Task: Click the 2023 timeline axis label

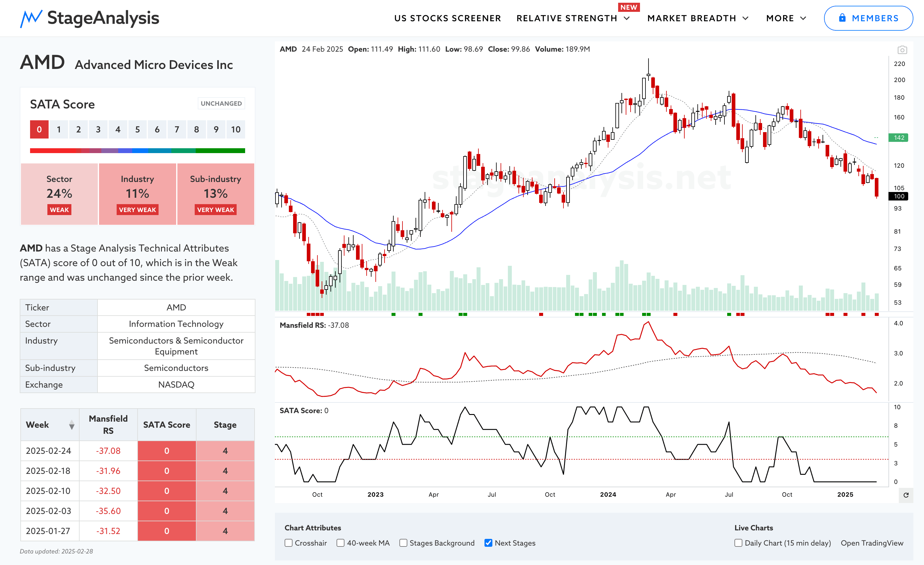Action: [375, 495]
